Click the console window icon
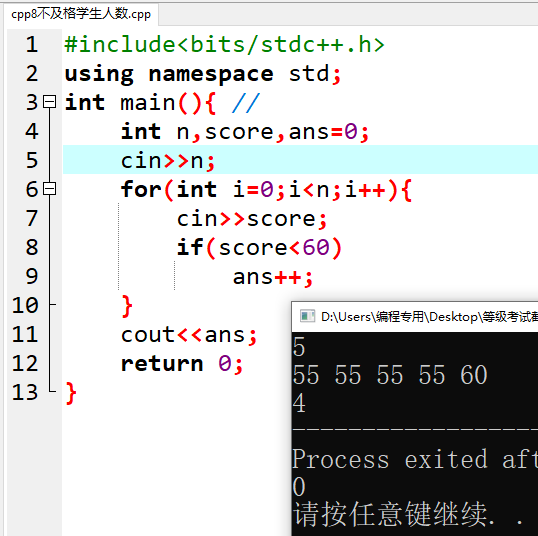 click(x=307, y=316)
